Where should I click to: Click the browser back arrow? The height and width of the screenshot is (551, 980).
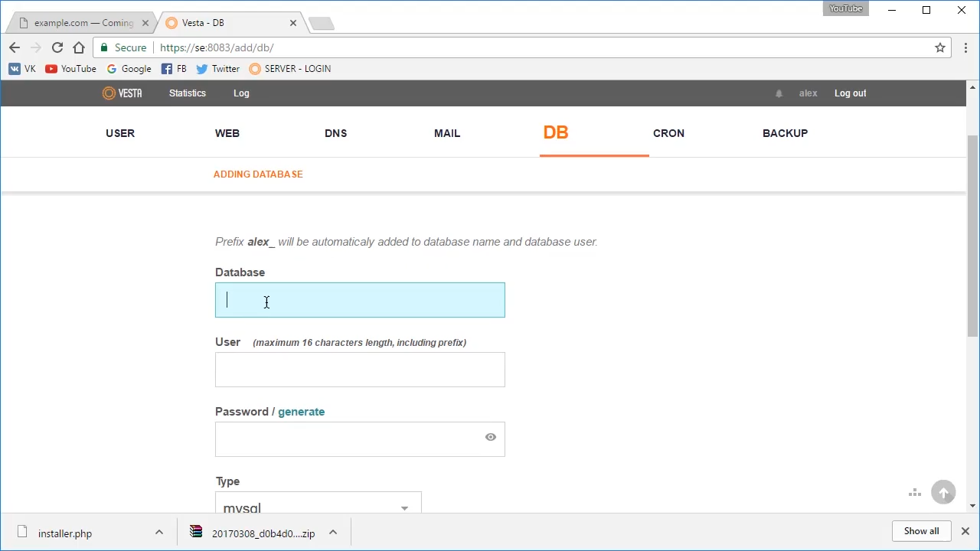click(x=15, y=47)
